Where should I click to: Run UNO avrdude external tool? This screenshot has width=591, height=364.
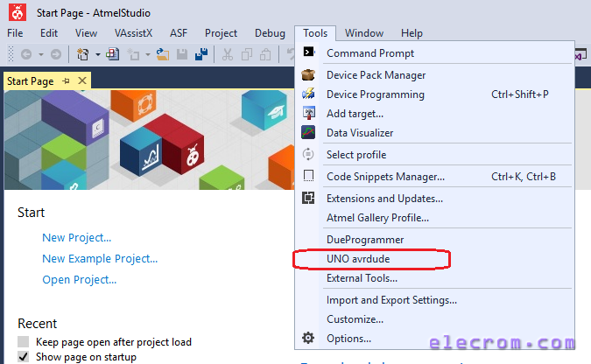coord(434,258)
